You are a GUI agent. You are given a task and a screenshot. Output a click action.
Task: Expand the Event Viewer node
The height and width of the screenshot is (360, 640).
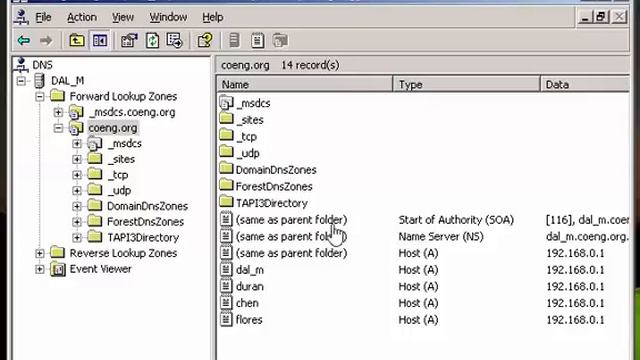coord(40,269)
